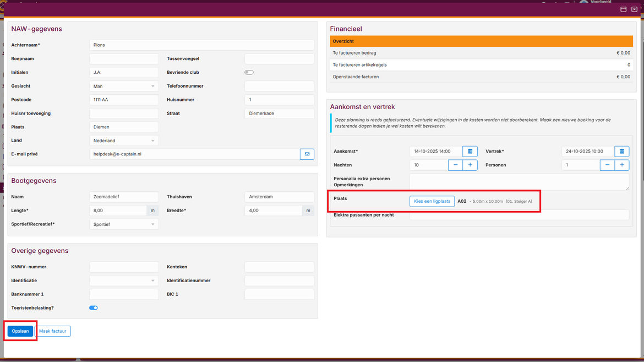The height and width of the screenshot is (362, 644).
Task: Click the Kies een ligplaats button
Action: point(432,202)
